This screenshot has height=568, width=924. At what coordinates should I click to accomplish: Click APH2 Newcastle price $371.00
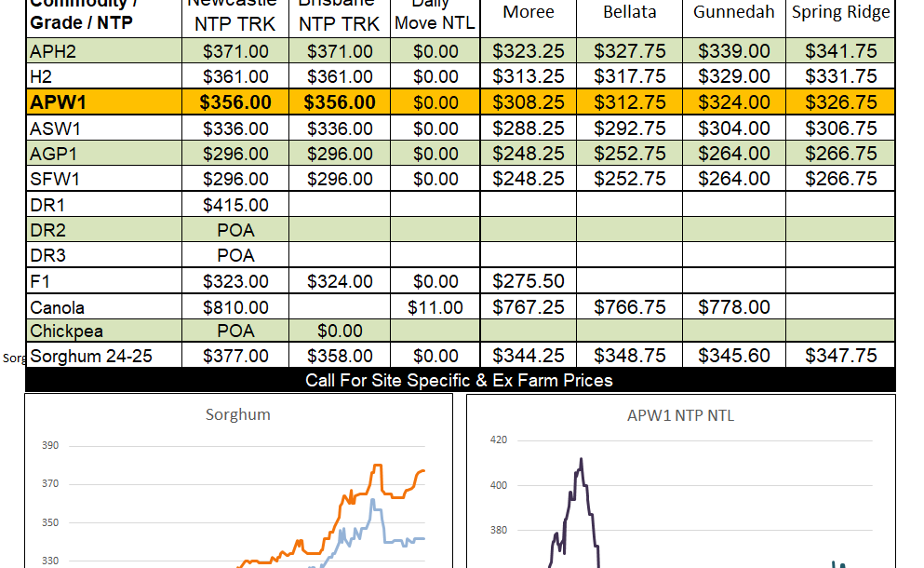tap(235, 51)
